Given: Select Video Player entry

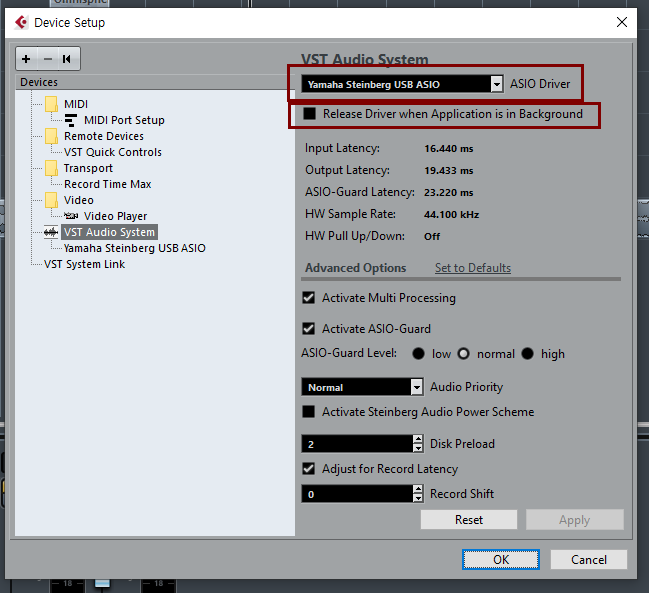Looking at the screenshot, I should point(115,216).
